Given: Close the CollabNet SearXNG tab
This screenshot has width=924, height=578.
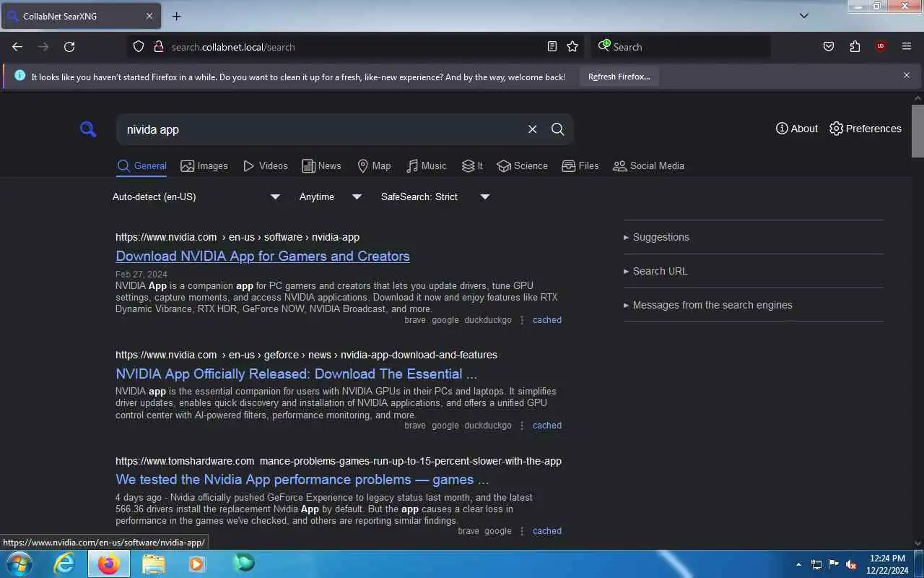Looking at the screenshot, I should [x=149, y=16].
